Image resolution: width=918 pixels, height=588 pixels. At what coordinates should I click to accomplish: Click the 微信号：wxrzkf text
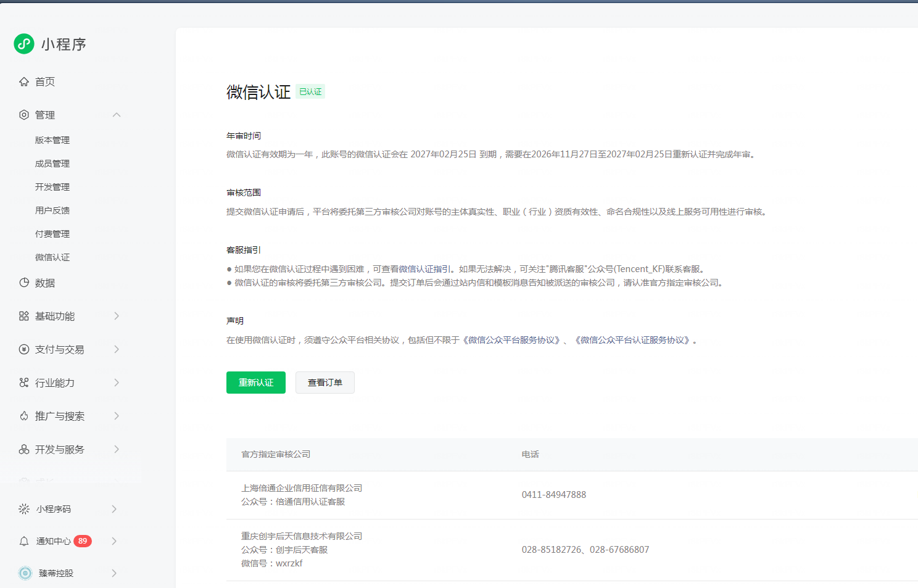272,563
